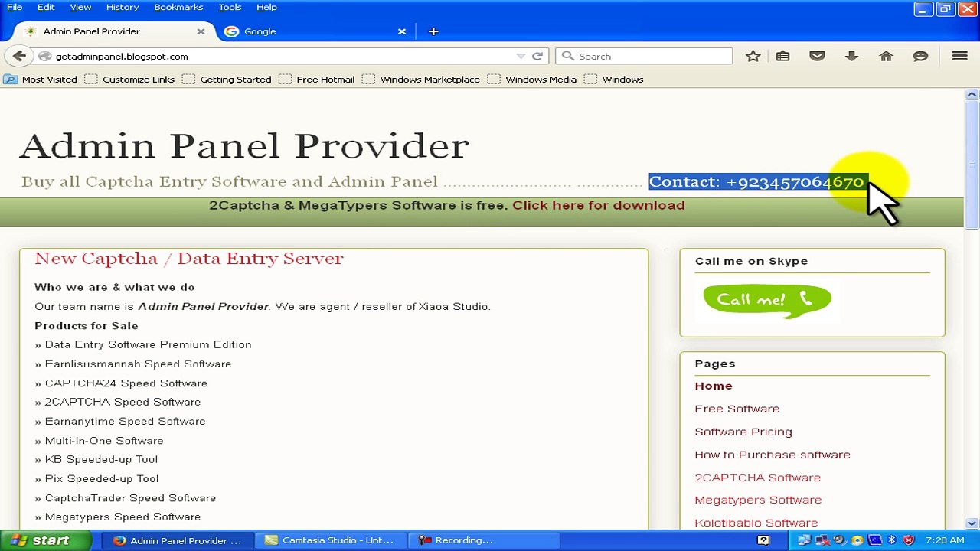Click the Most Visited bookmarks icon

point(11,79)
